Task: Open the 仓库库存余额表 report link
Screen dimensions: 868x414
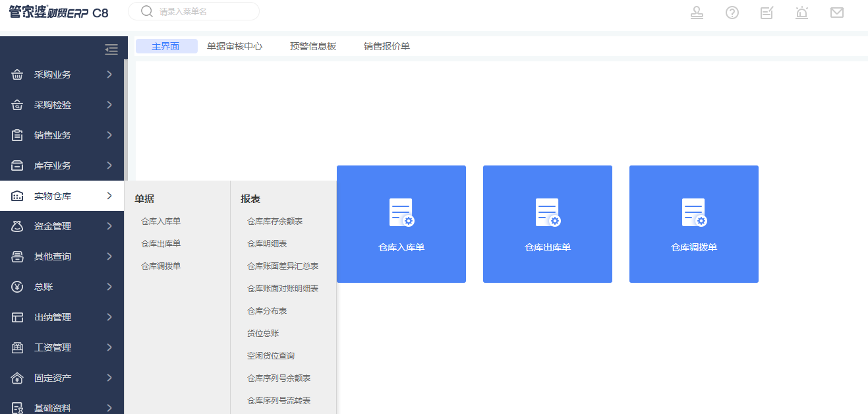Action: 275,222
